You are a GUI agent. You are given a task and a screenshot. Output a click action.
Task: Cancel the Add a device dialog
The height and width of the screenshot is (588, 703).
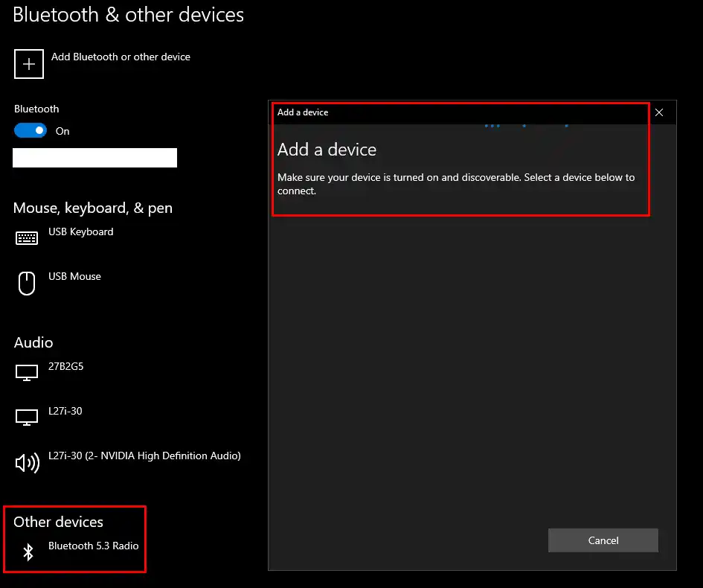coord(603,540)
